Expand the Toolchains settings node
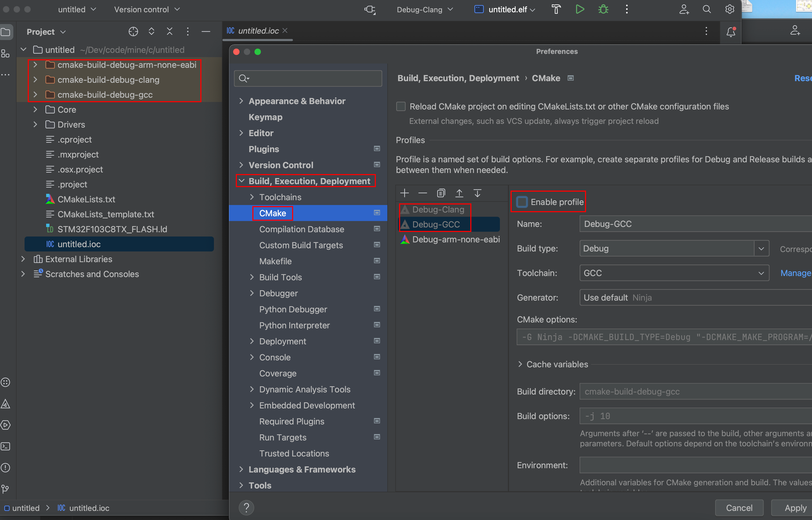Viewport: 812px width, 520px height. [252, 197]
